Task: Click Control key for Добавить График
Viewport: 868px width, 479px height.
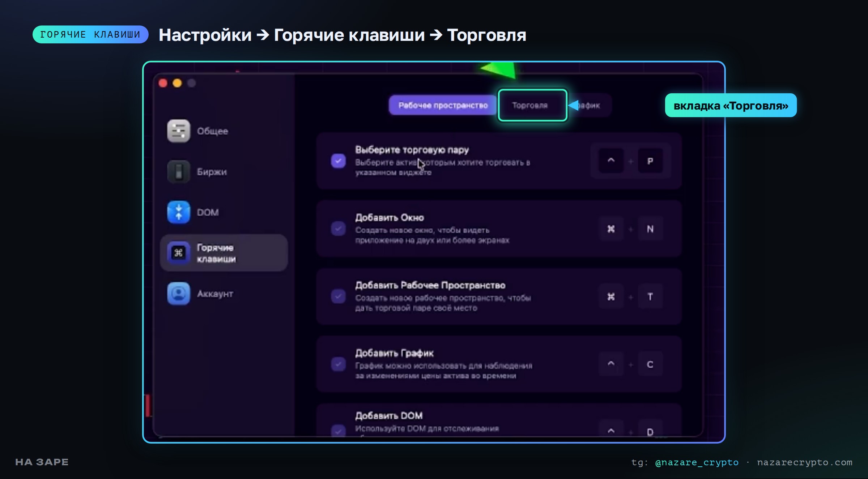Action: click(611, 364)
